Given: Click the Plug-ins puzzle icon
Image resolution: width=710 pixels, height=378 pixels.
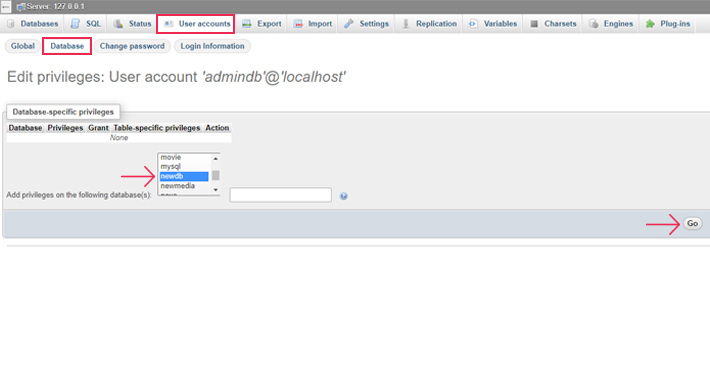Looking at the screenshot, I should click(x=650, y=24).
